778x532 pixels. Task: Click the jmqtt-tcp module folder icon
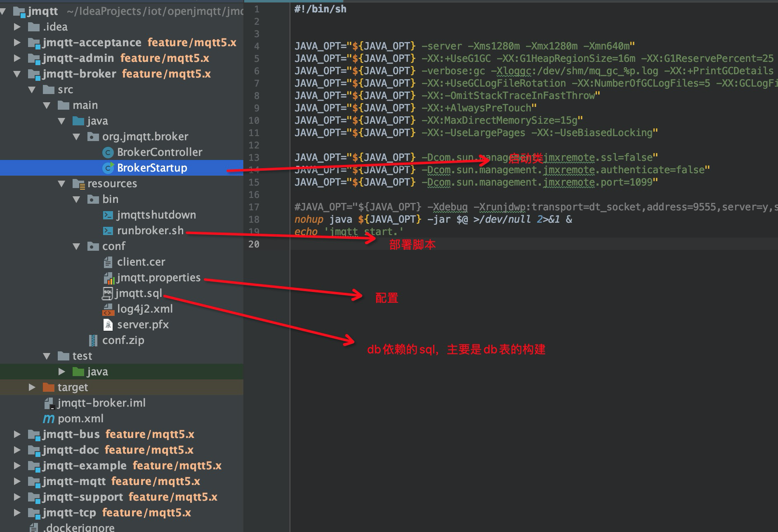click(34, 513)
